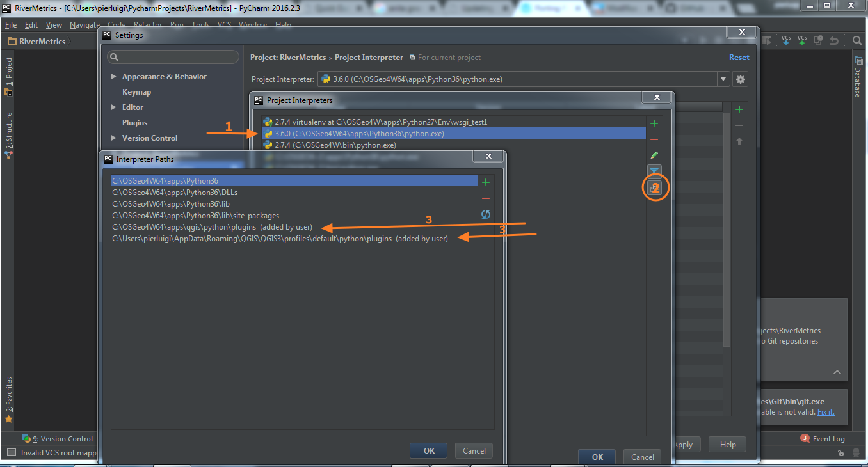The height and width of the screenshot is (467, 868).
Task: Revert changes with undo arrow icon
Action: (833, 41)
